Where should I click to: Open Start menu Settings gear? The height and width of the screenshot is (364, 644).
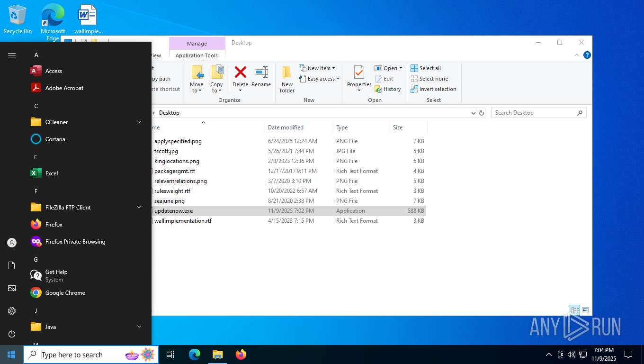[12, 311]
